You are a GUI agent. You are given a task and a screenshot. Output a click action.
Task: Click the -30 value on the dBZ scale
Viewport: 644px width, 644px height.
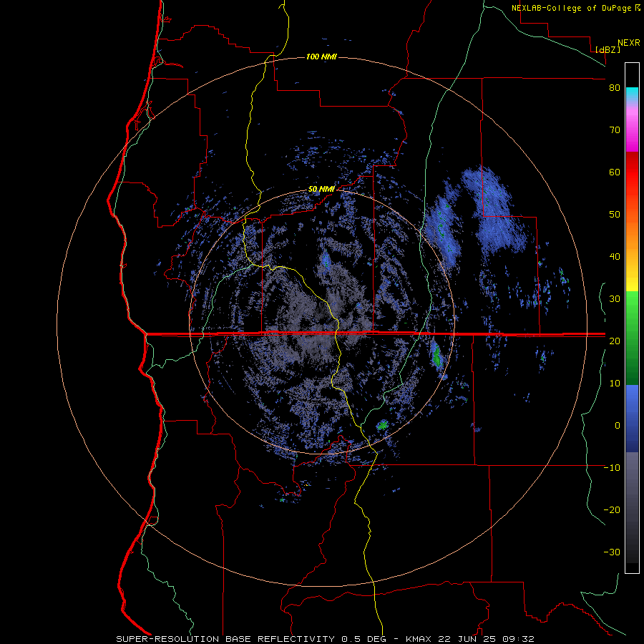[x=612, y=552]
